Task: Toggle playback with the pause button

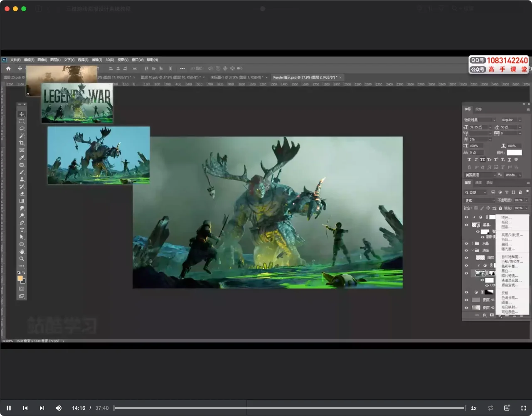Action: [x=9, y=408]
